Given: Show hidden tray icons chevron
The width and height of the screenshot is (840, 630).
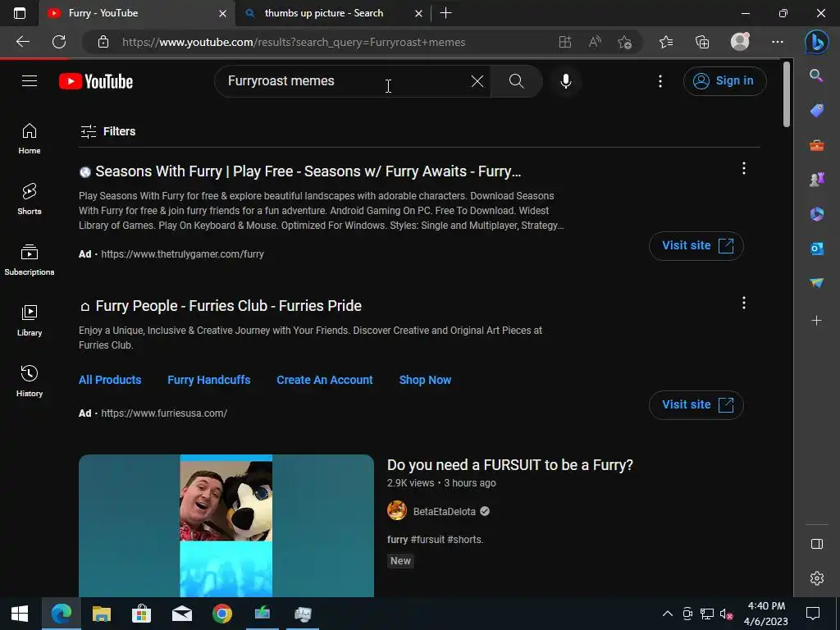Looking at the screenshot, I should pyautogui.click(x=668, y=614).
